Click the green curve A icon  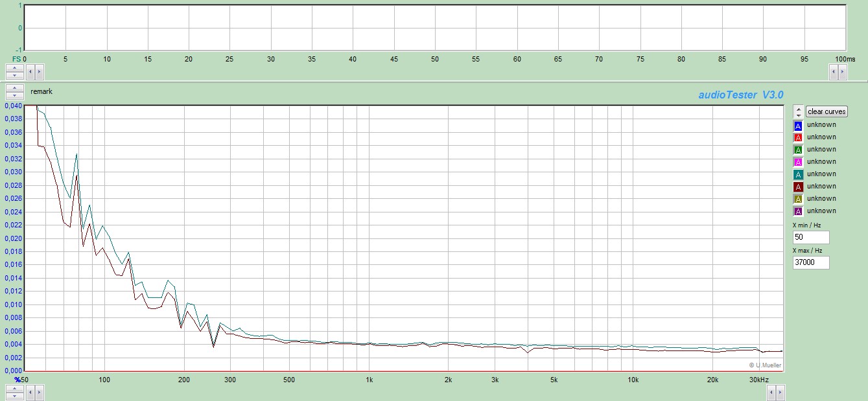(x=798, y=150)
